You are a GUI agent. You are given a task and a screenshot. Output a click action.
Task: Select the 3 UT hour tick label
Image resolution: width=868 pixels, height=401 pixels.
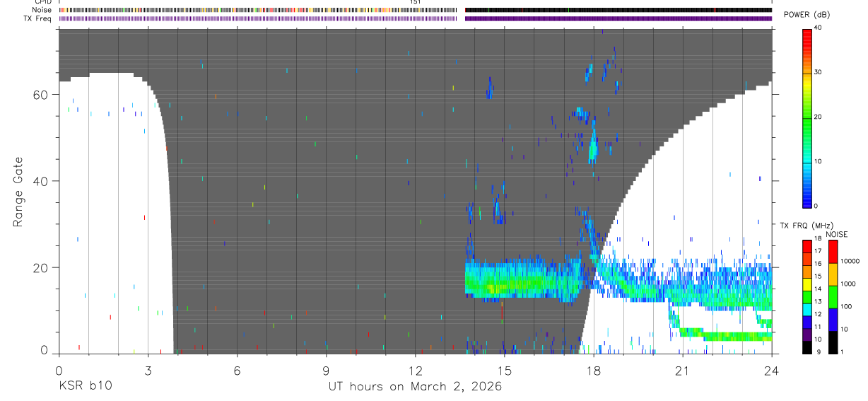pos(148,370)
